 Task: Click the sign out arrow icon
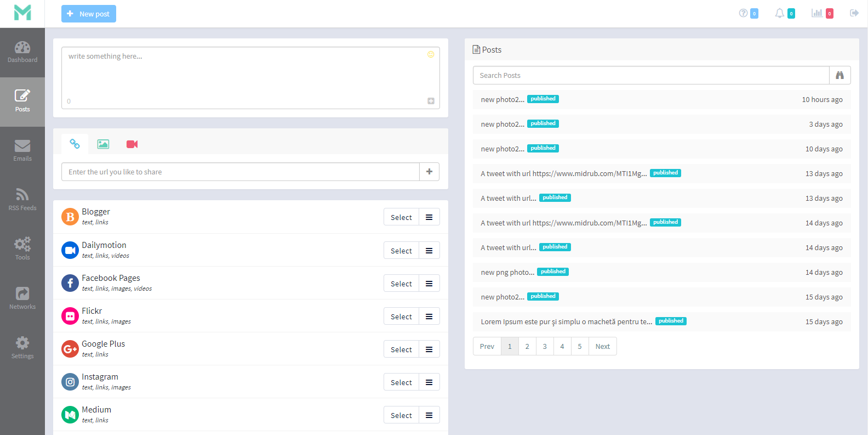coord(854,13)
